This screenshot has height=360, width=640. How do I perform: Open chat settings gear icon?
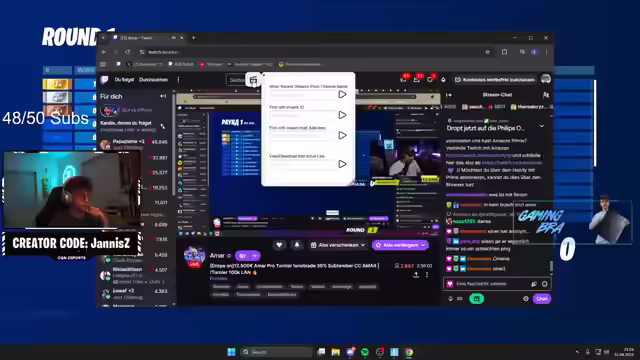click(x=526, y=299)
